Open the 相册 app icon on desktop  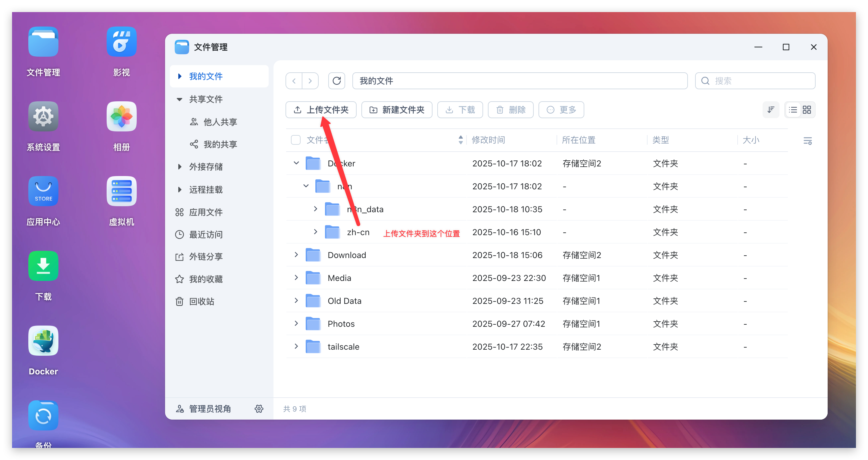pyautogui.click(x=121, y=117)
